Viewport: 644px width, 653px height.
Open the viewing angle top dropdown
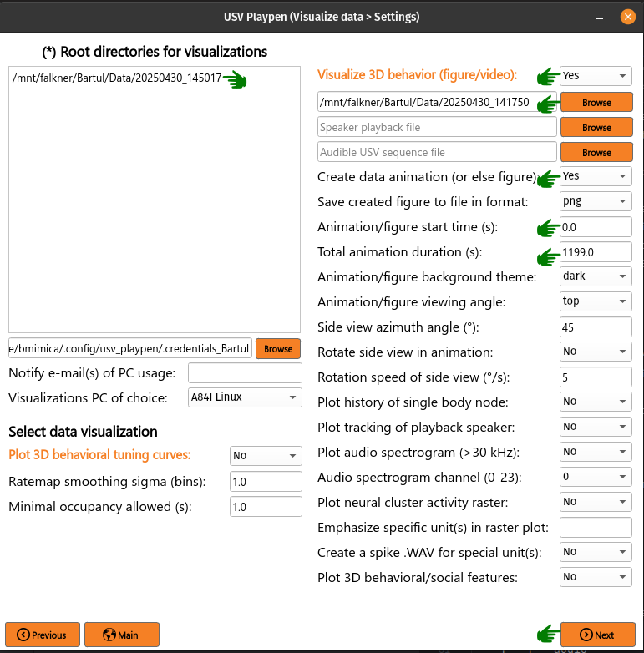tap(596, 301)
